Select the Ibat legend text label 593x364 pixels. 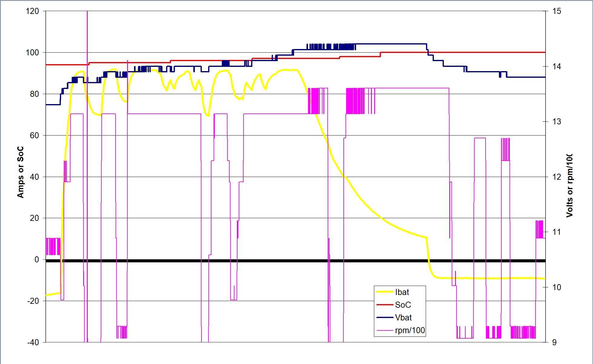pyautogui.click(x=402, y=292)
